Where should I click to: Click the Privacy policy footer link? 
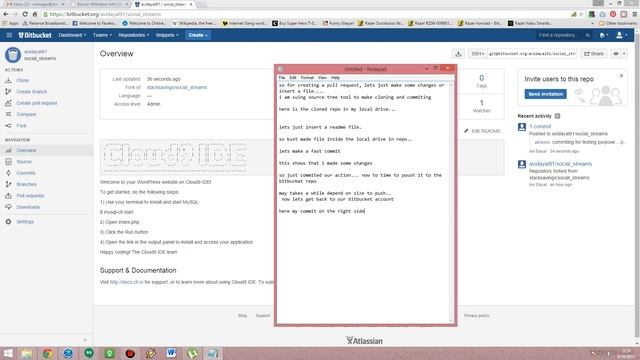coord(476,316)
